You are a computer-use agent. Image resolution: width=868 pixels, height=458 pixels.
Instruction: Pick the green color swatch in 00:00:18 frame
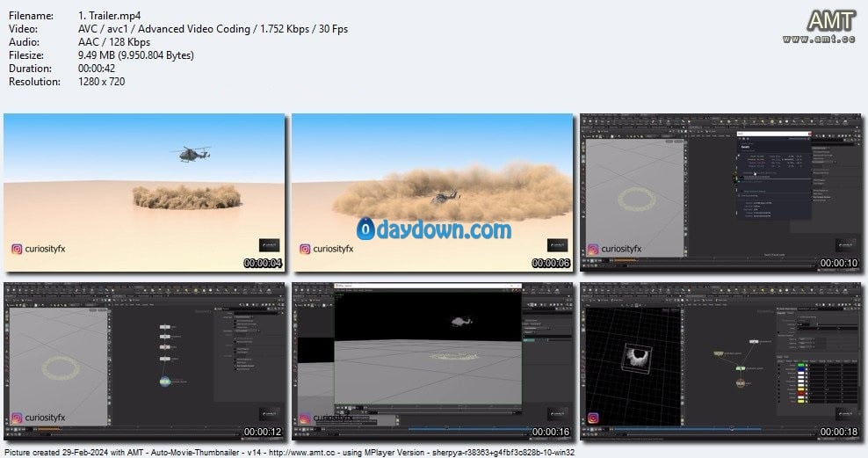point(801,365)
